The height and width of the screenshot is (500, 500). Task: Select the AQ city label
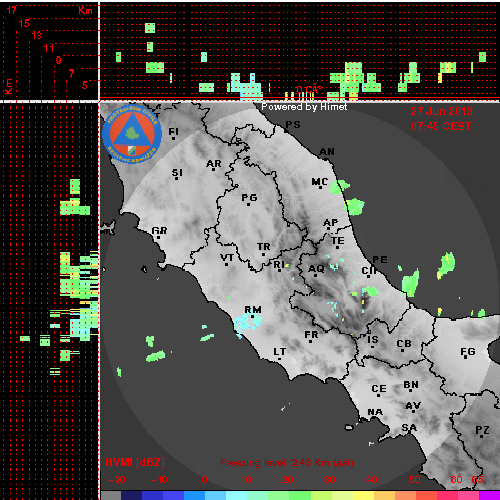click(316, 268)
